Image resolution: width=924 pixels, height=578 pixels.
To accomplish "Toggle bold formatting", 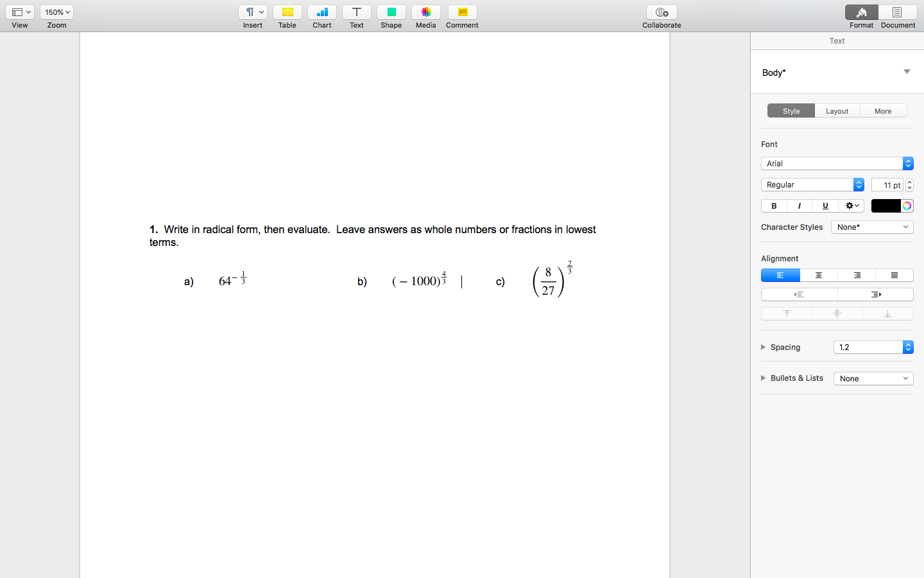I will click(773, 206).
